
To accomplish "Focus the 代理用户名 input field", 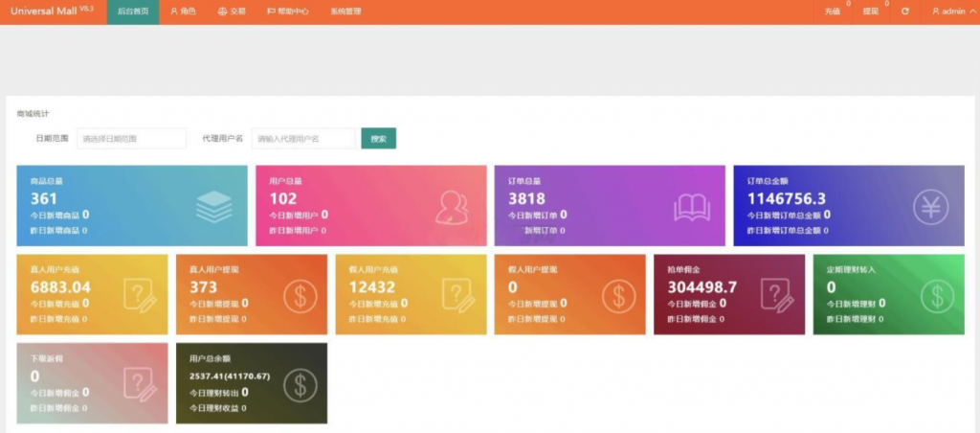I will (x=303, y=138).
